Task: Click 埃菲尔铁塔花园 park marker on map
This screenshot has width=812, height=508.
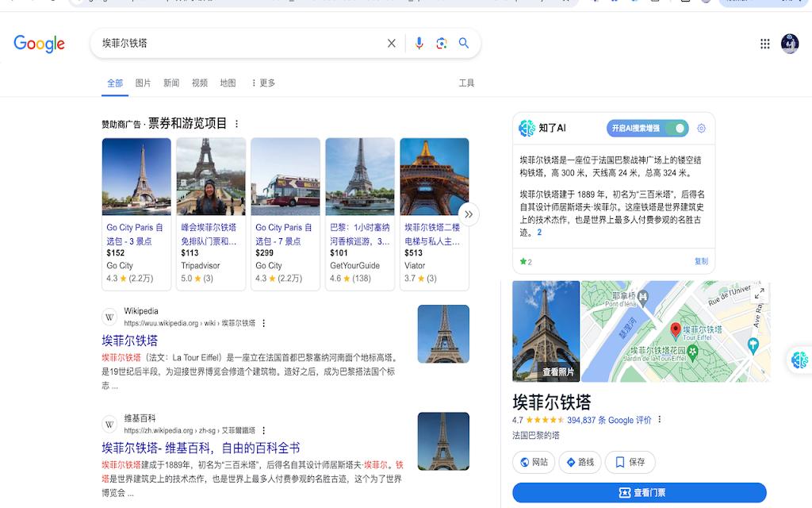Action: coord(692,352)
